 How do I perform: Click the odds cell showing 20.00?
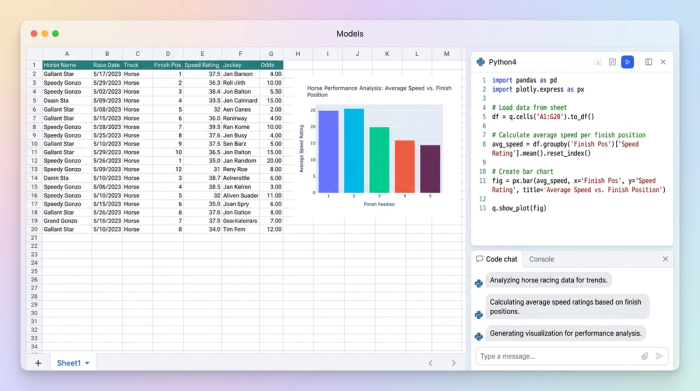pyautogui.click(x=271, y=161)
